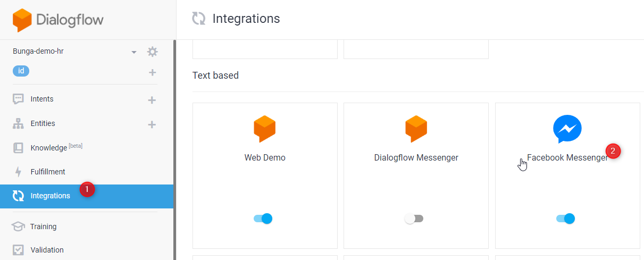644x260 pixels.
Task: Click the Integrations header sync icon
Action: coord(199,19)
